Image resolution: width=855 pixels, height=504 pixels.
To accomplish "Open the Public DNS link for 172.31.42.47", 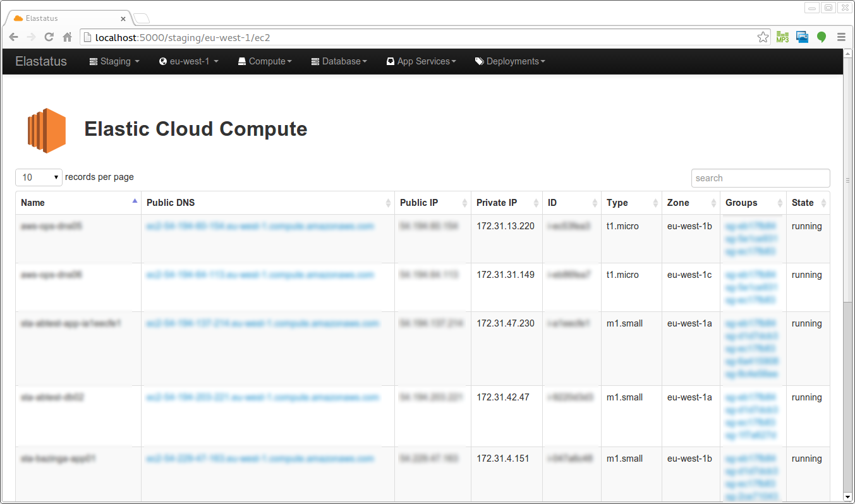I will (263, 397).
